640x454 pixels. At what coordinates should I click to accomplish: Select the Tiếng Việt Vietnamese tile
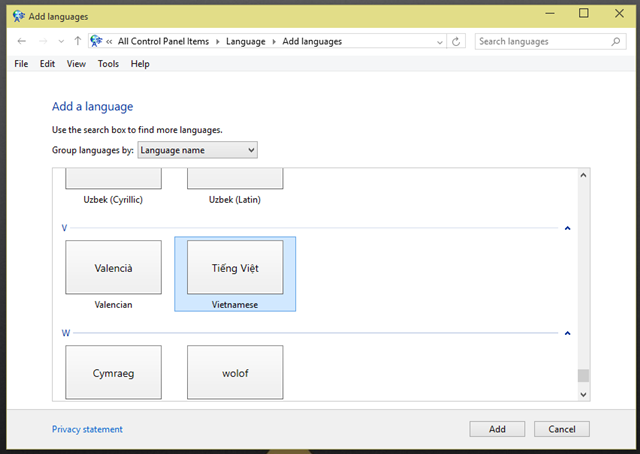(x=235, y=274)
